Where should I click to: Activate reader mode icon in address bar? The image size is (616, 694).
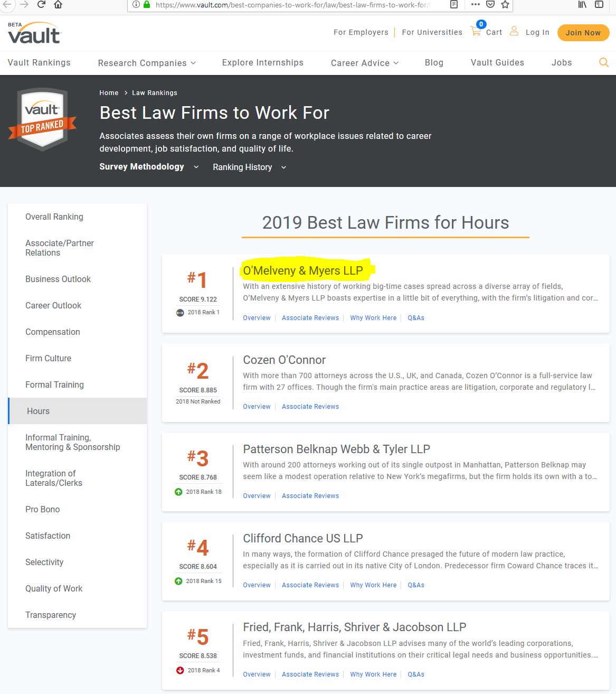(x=454, y=5)
